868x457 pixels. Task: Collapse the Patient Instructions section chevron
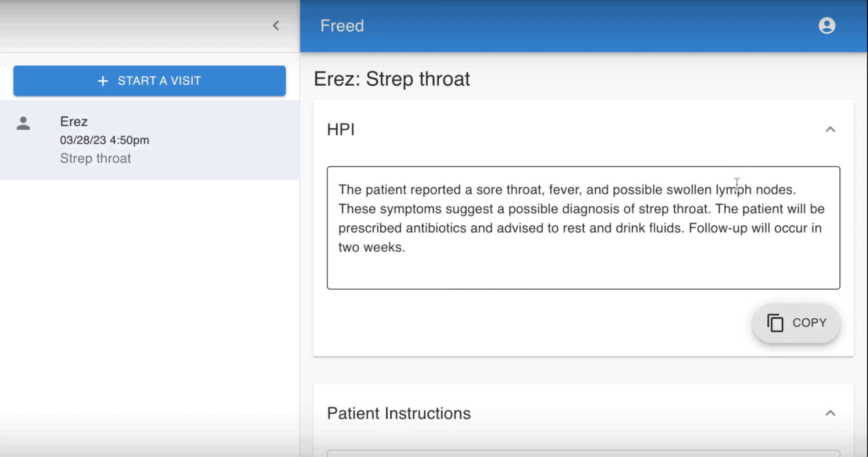click(830, 413)
